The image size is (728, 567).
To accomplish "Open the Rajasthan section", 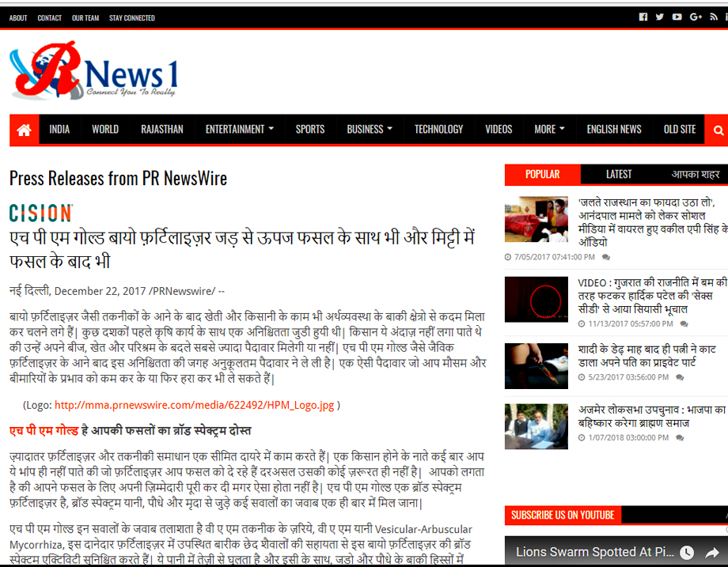I will pos(162,130).
